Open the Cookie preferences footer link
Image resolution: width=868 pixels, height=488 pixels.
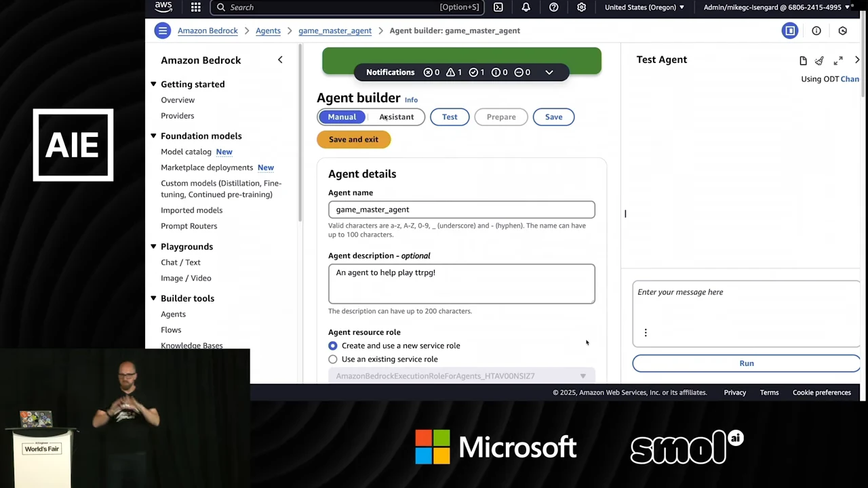[x=822, y=392]
